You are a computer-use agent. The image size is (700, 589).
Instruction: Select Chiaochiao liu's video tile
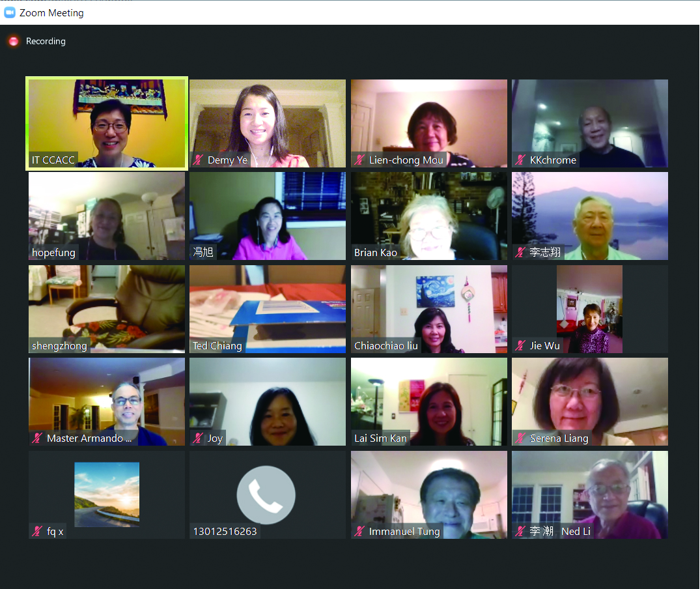[x=429, y=309]
